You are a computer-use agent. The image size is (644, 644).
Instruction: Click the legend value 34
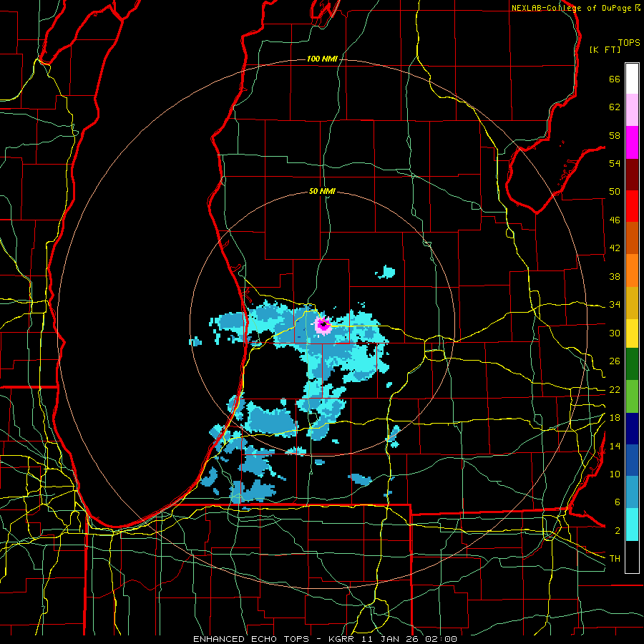pyautogui.click(x=615, y=305)
